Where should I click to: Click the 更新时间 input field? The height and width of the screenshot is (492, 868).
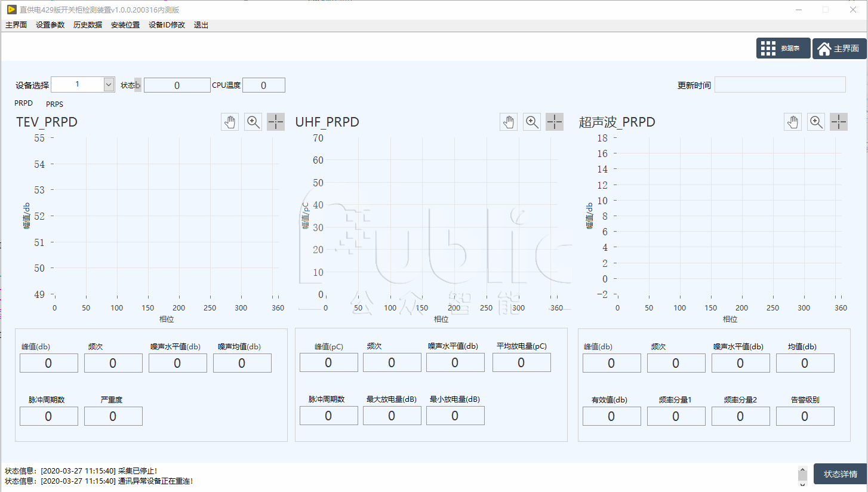(780, 85)
